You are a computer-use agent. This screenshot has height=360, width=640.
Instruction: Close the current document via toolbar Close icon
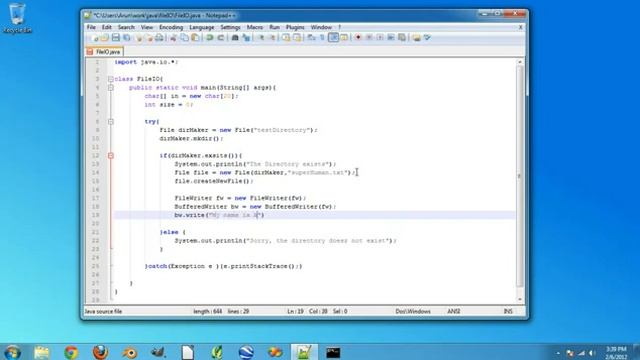tap(139, 38)
